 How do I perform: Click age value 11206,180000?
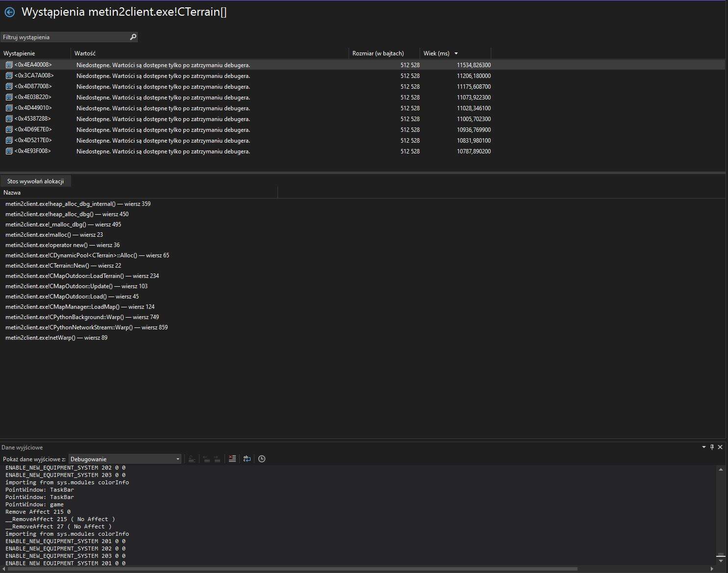[x=474, y=76]
